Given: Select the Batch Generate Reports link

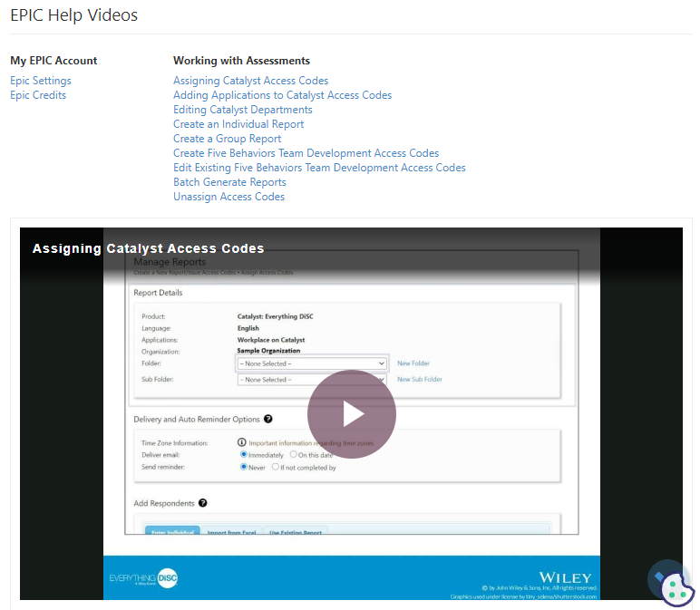Looking at the screenshot, I should [x=229, y=182].
